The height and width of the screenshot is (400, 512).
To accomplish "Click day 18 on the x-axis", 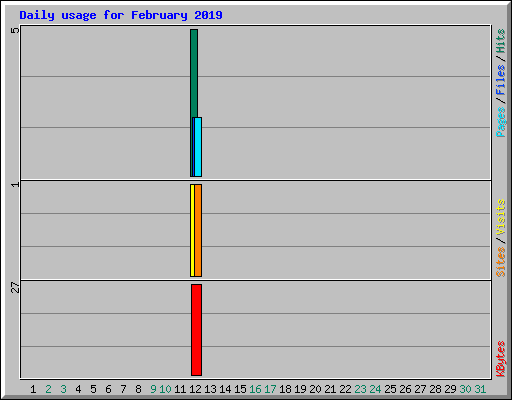I will [x=285, y=389].
